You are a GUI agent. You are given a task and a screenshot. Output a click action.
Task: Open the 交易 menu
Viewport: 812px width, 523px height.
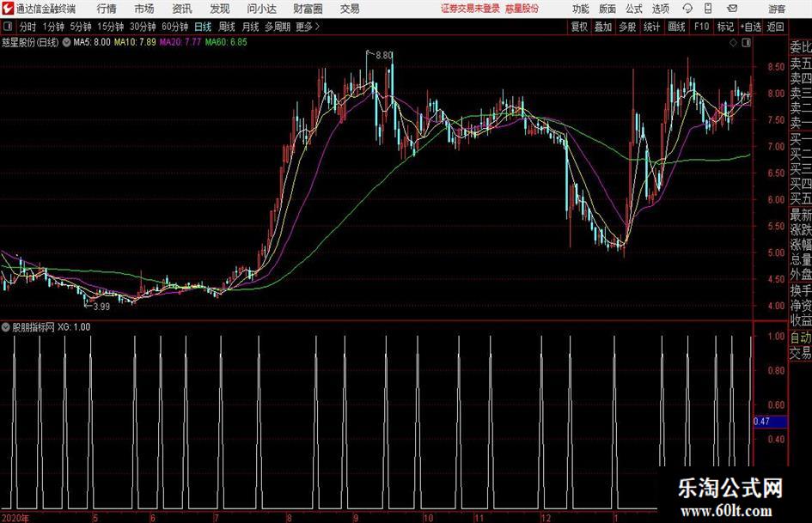pyautogui.click(x=350, y=9)
